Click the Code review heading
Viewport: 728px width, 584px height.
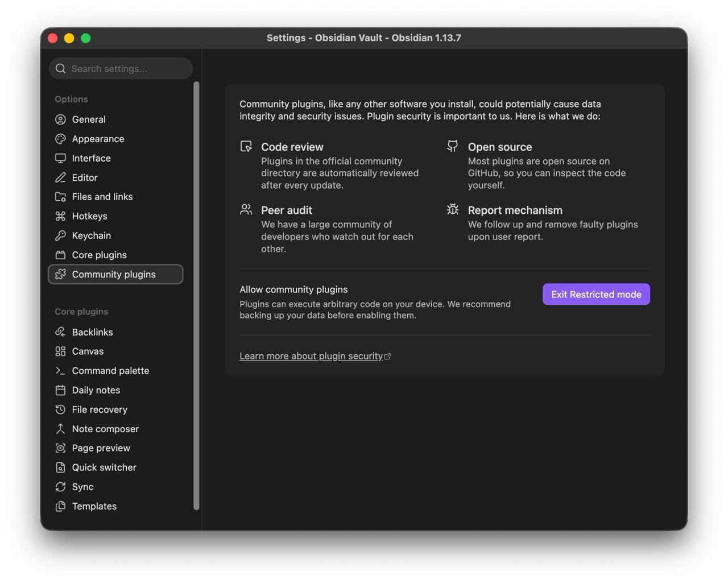292,147
